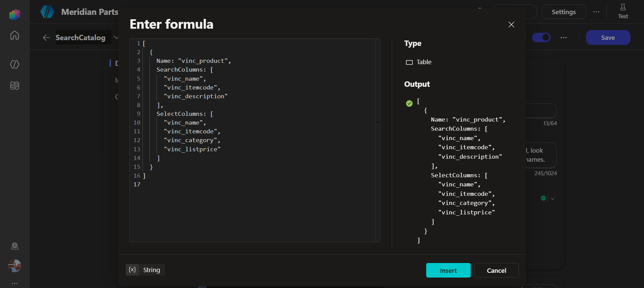
Task: Click the Test label in top bar
Action: [x=623, y=16]
